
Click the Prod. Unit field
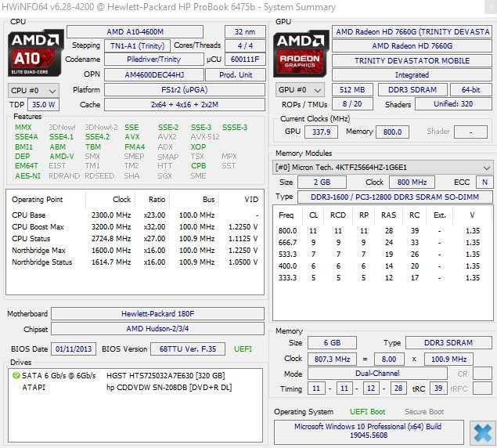(x=236, y=75)
